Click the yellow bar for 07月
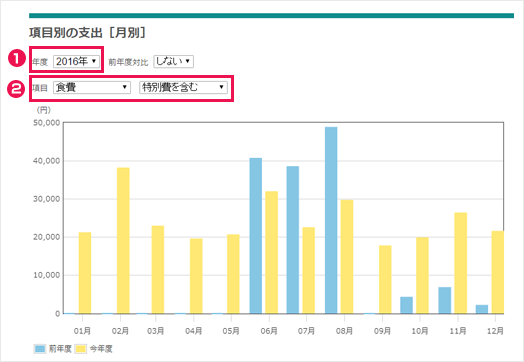 (309, 270)
